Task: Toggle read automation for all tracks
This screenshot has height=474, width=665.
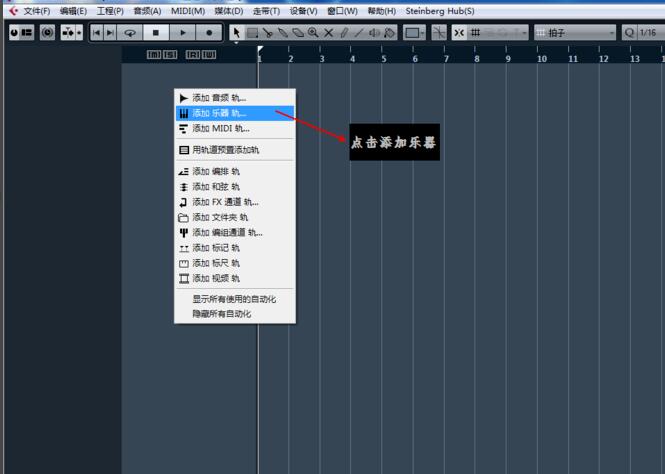Action: (x=193, y=54)
